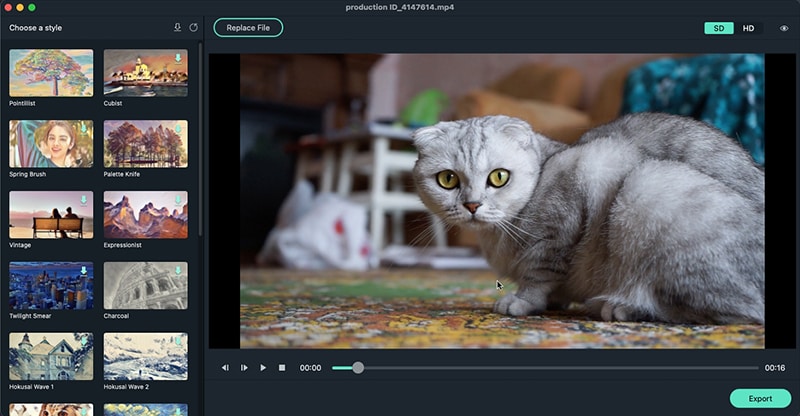This screenshot has height=416, width=800.
Task: Click the cat video preview area
Action: point(502,201)
